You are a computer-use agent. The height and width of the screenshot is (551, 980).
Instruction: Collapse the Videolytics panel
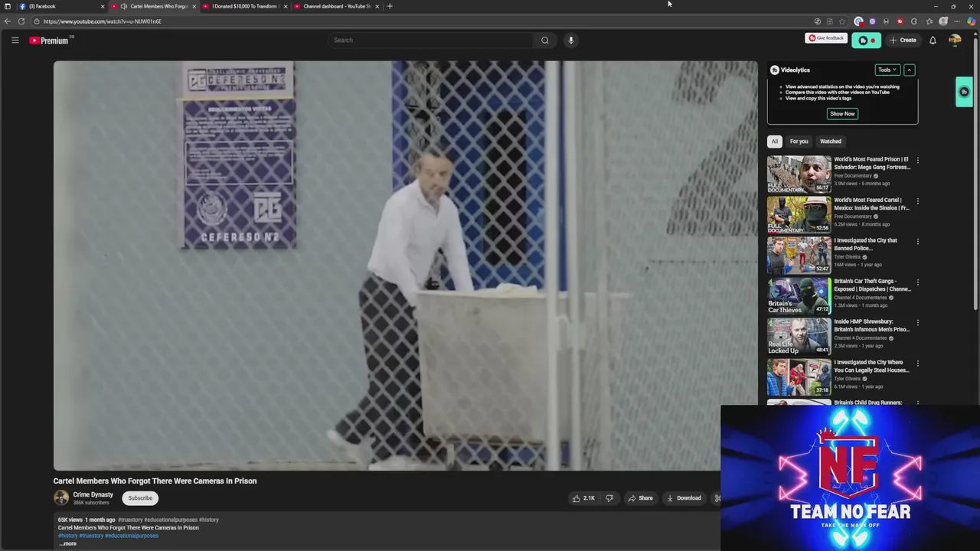[x=909, y=70]
